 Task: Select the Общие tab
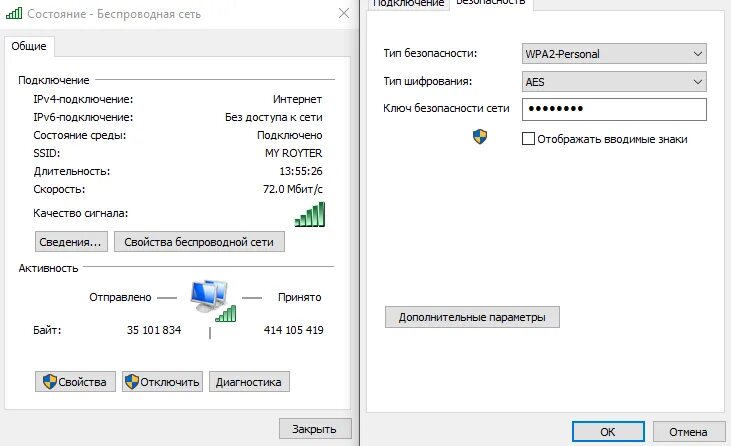point(29,46)
